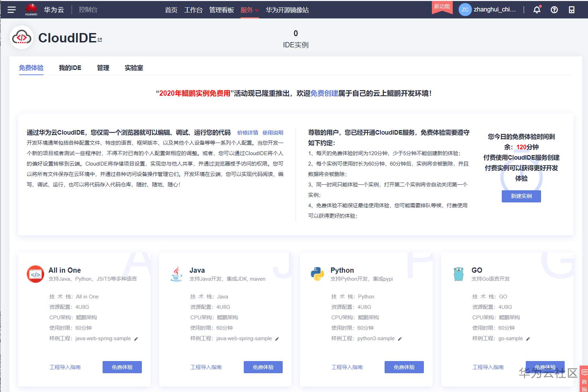This screenshot has width=588, height=392.
Task: Open 工作台 in top navigation
Action: [193, 10]
